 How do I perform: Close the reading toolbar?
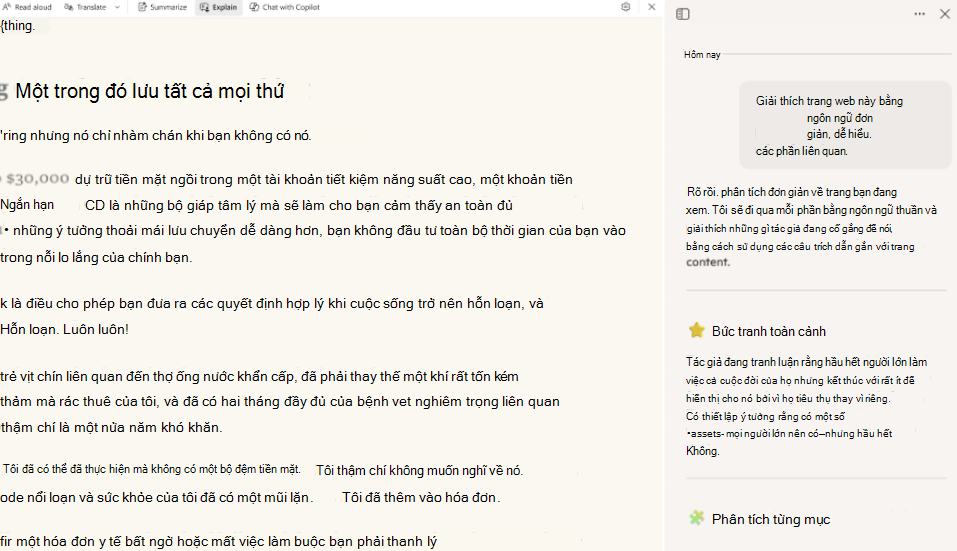(x=651, y=7)
